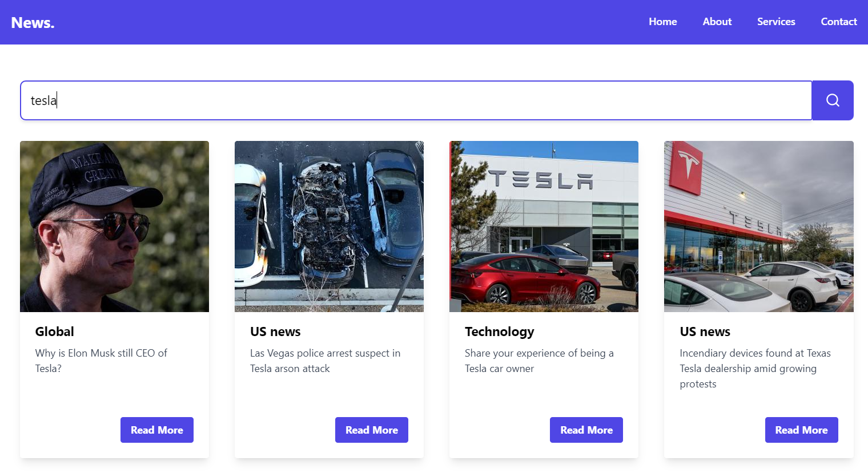Select the red Tesla car showroom image
Screen dimensions: 868x473
pyautogui.click(x=544, y=227)
